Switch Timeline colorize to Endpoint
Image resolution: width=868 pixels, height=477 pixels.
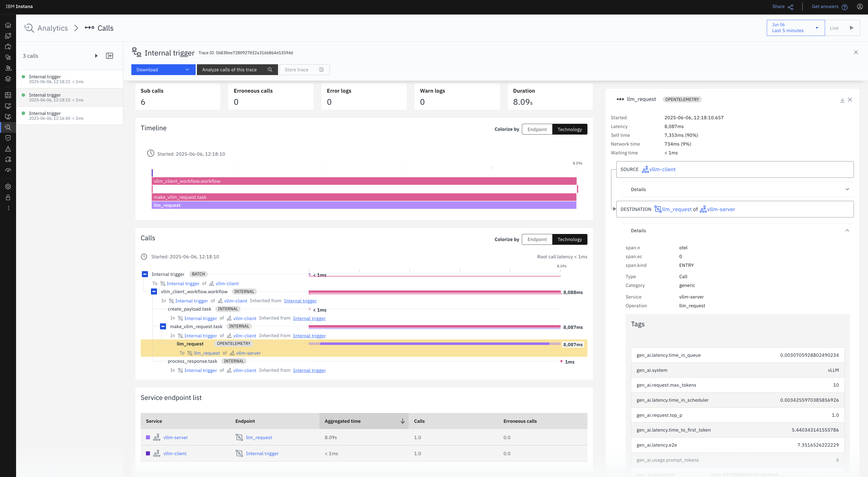[x=537, y=129]
